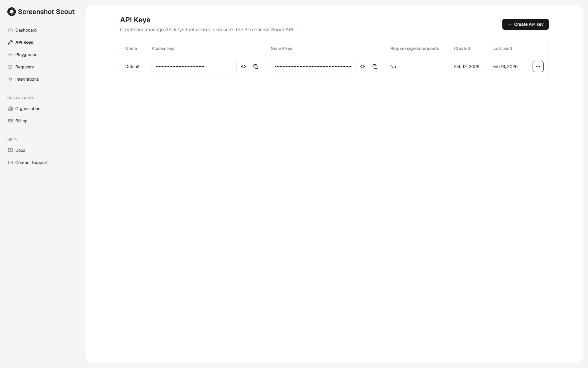The width and height of the screenshot is (588, 368).
Task: Open Contact Support via envelope icon
Action: (x=10, y=163)
